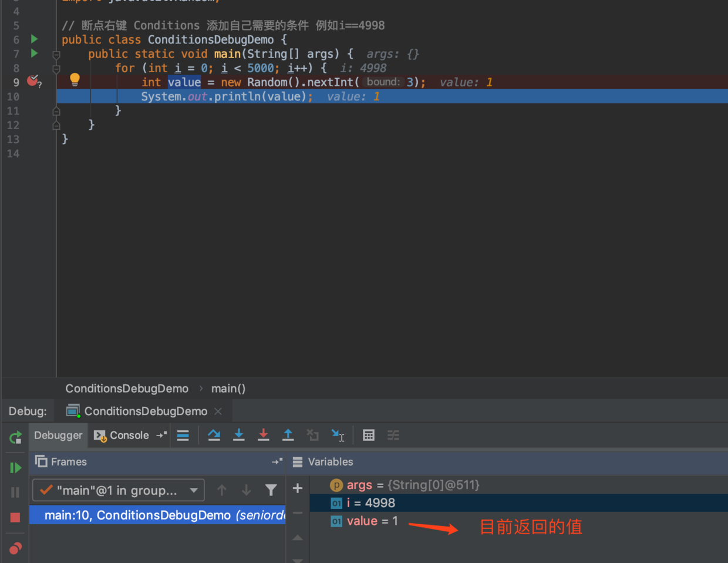Image resolution: width=728 pixels, height=563 pixels.
Task: Move the watch up with the arrow
Action: [x=298, y=537]
